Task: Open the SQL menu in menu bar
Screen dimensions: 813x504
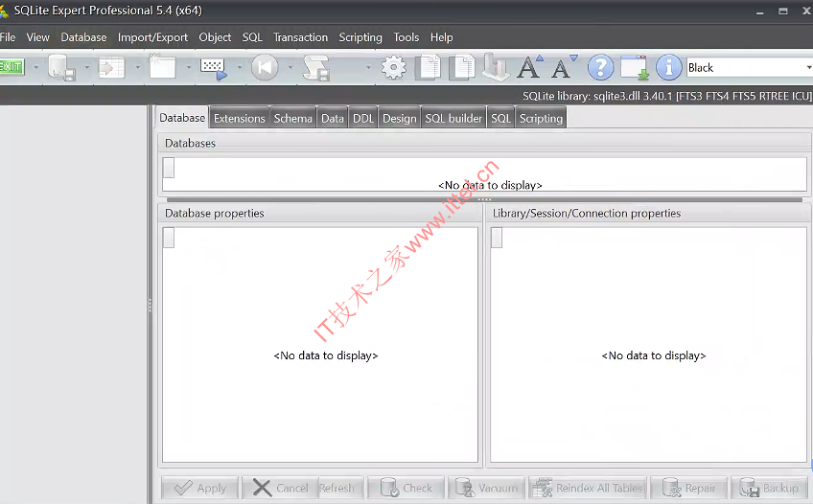Action: pos(252,37)
